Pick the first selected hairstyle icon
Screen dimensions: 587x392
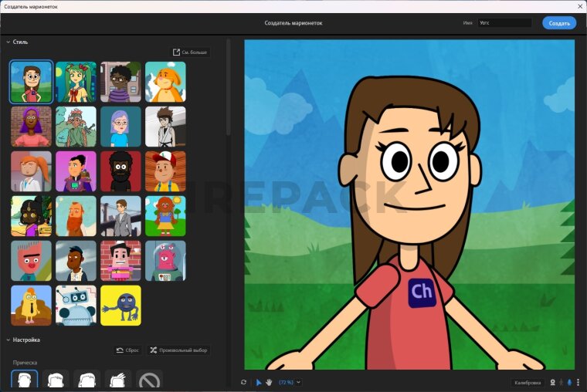click(x=24, y=380)
